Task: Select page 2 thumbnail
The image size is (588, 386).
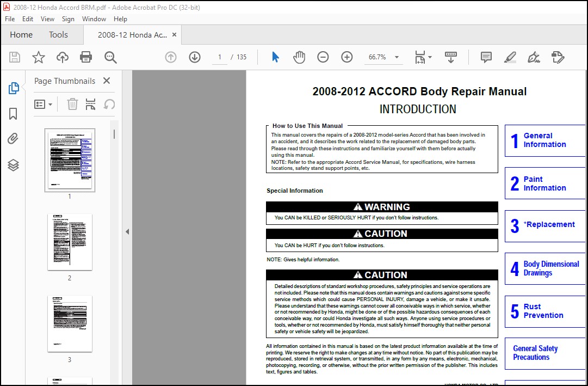Action: click(70, 242)
